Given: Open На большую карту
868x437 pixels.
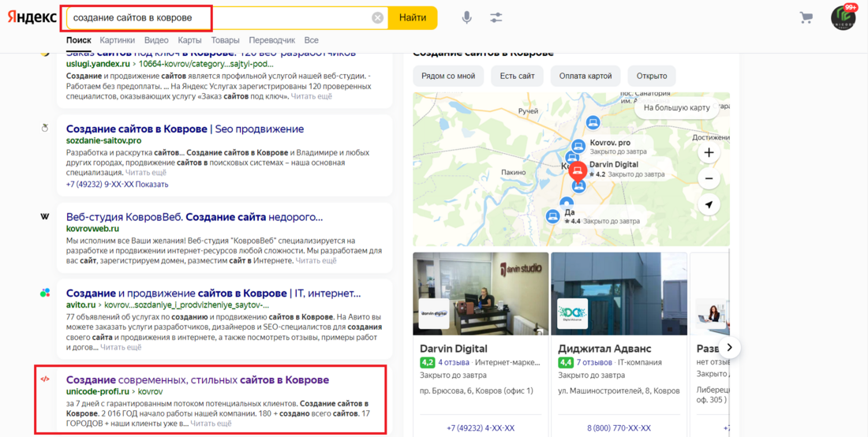Looking at the screenshot, I should pyautogui.click(x=676, y=108).
